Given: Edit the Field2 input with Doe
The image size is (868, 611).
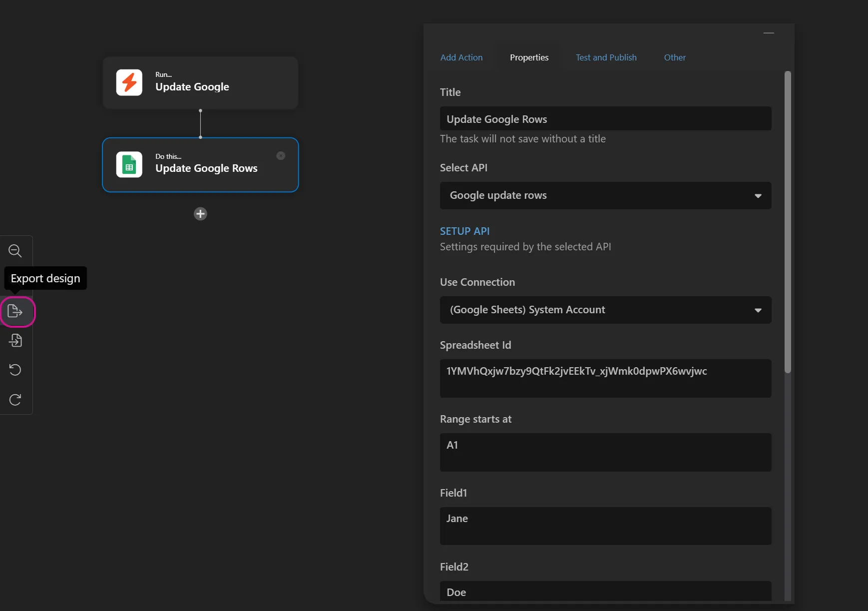Looking at the screenshot, I should [605, 592].
